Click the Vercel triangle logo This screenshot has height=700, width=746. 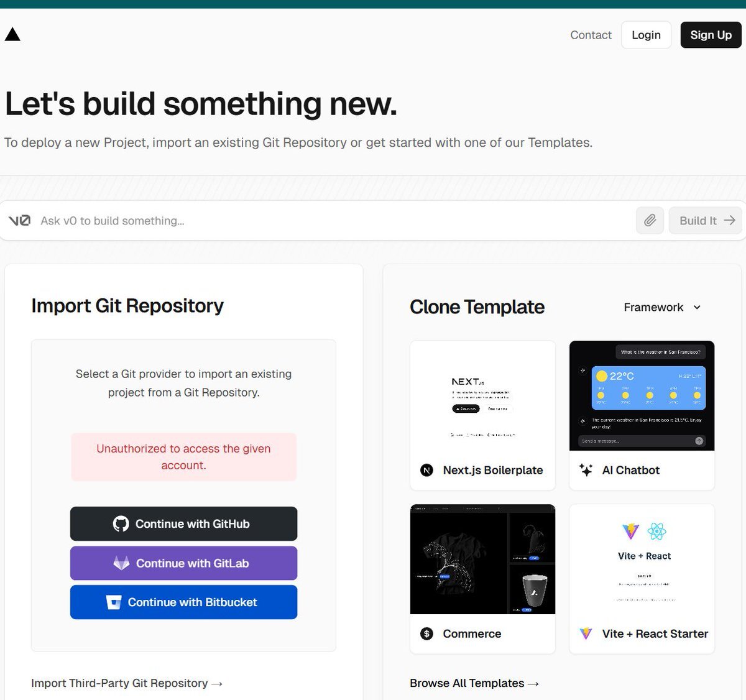[x=12, y=34]
